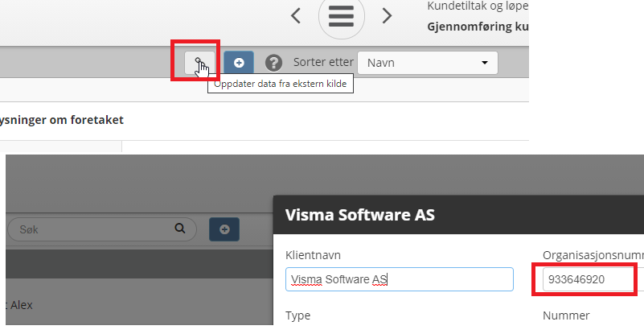Click the Søk search field
644x334 pixels.
[102, 229]
